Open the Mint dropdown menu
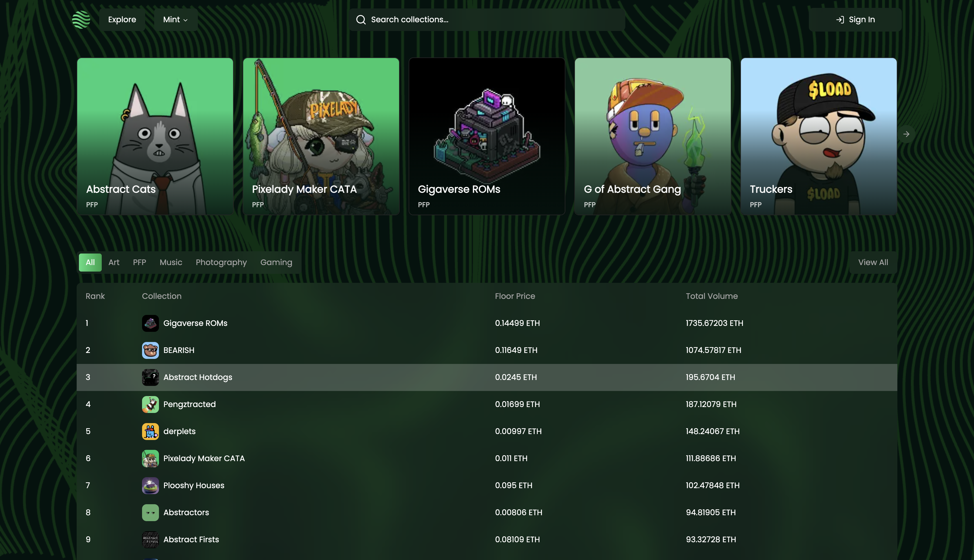The width and height of the screenshot is (974, 560). point(175,20)
